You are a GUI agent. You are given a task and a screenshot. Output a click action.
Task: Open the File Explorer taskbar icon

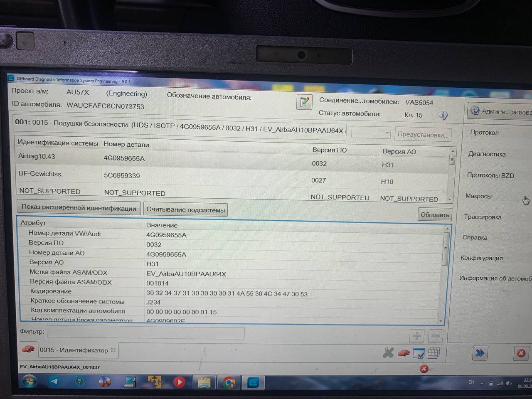(x=204, y=382)
